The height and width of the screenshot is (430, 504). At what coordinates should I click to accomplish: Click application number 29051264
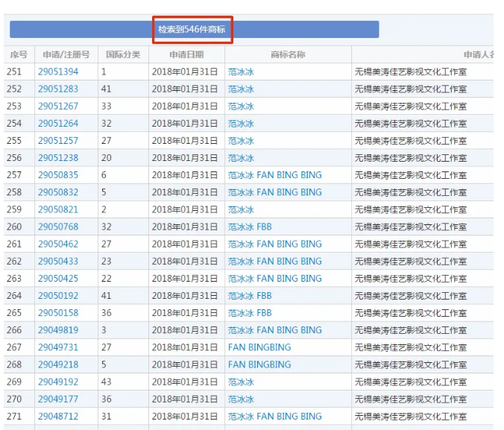click(58, 124)
